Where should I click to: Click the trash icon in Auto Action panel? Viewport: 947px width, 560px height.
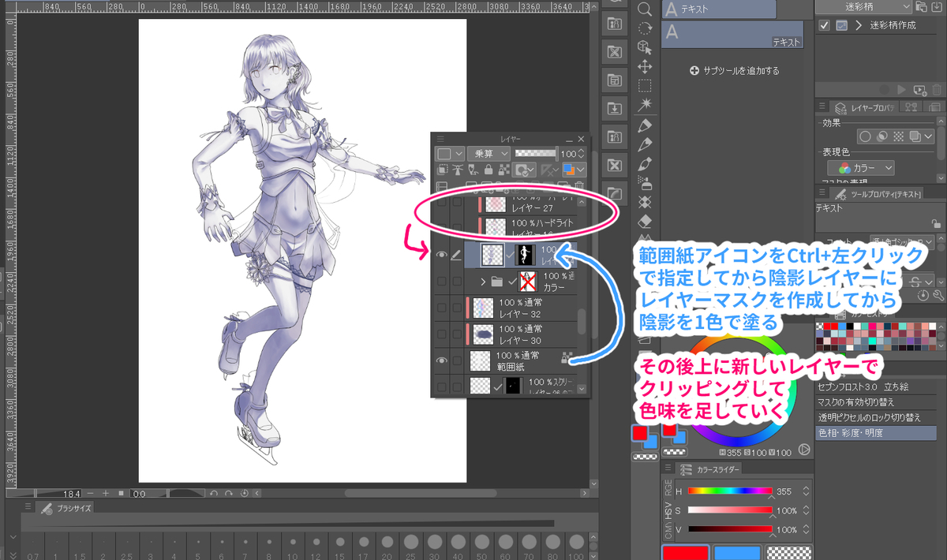tap(938, 91)
